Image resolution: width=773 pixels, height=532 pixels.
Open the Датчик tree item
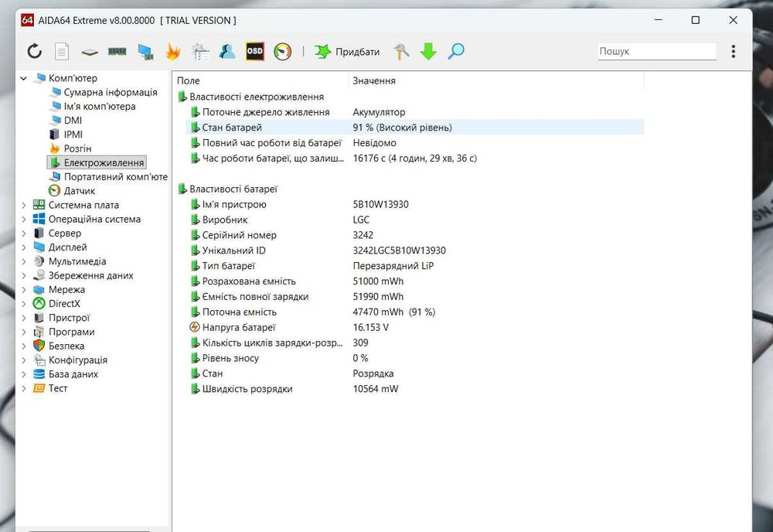(x=72, y=191)
